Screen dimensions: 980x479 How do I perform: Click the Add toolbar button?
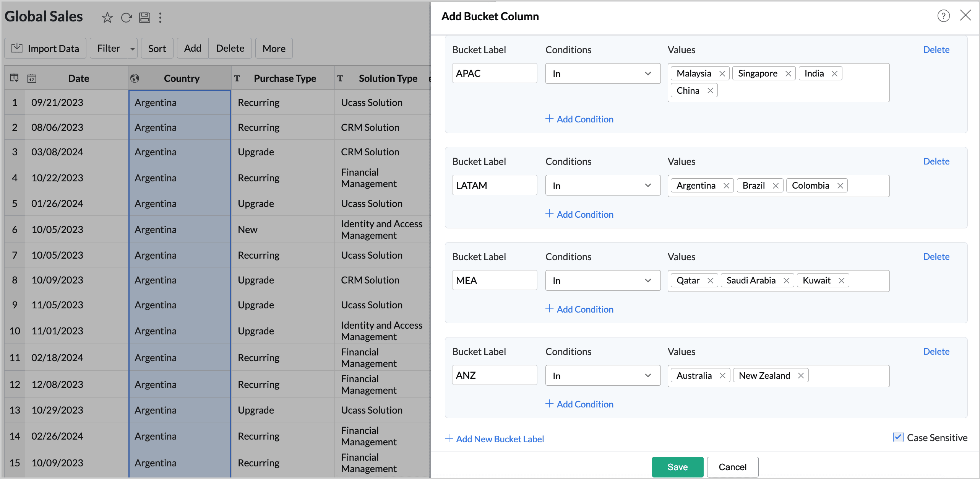coord(193,49)
